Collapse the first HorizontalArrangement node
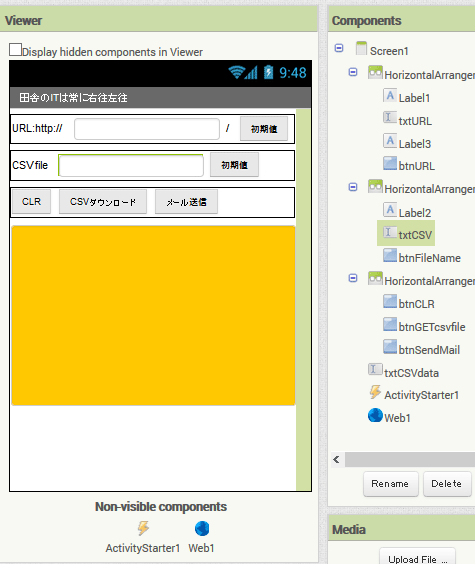 pyautogui.click(x=353, y=72)
